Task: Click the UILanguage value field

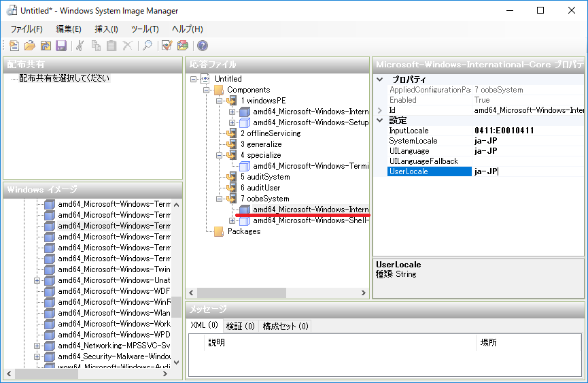Action: coord(528,151)
